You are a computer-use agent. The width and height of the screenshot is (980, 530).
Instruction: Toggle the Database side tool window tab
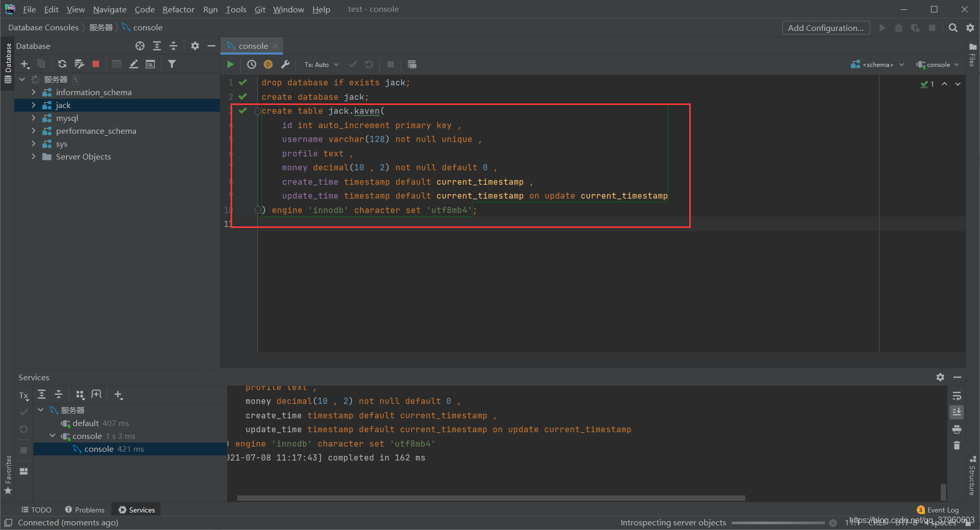(x=8, y=63)
